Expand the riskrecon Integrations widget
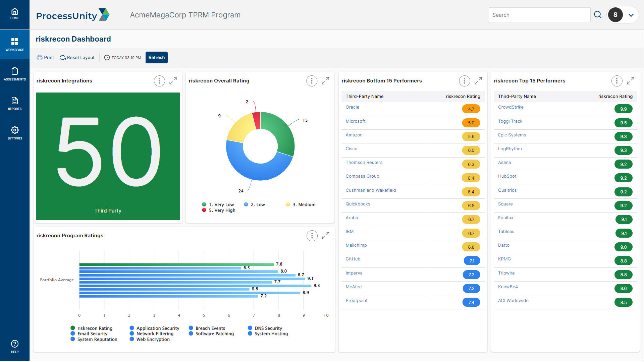 [173, 81]
